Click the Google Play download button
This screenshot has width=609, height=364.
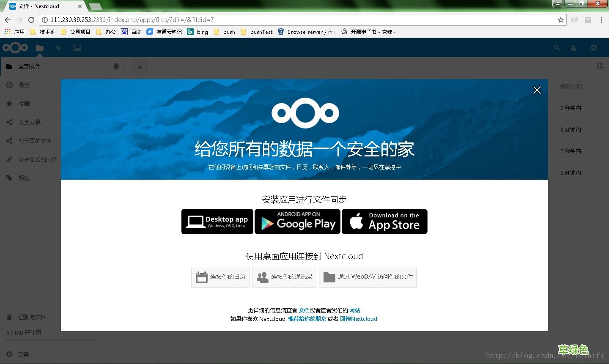pos(297,221)
